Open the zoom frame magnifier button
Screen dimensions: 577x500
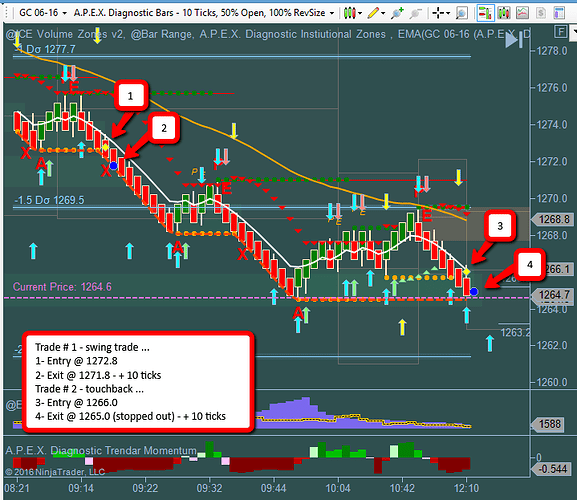click(x=461, y=13)
